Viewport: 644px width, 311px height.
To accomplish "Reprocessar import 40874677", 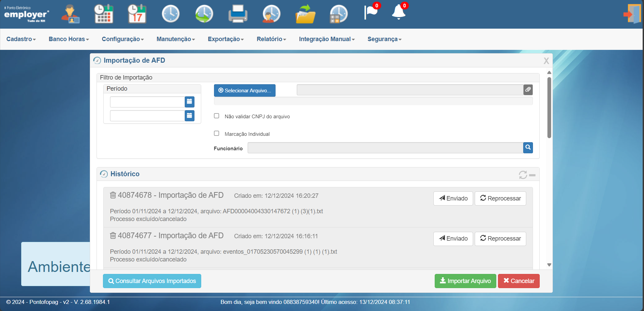I will 500,239.
